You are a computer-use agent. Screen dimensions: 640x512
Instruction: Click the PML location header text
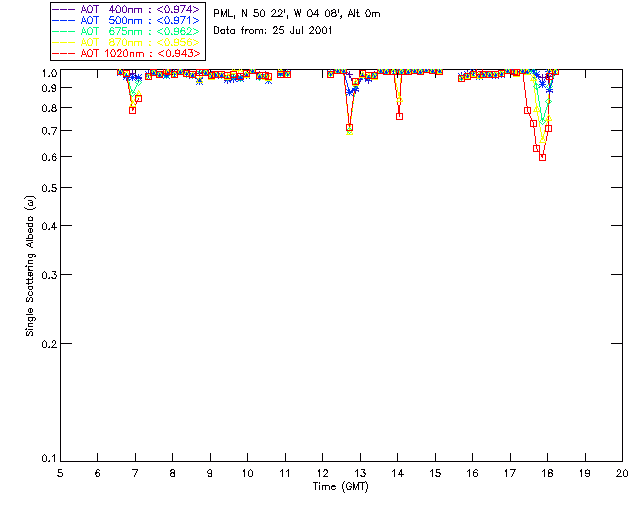point(297,14)
